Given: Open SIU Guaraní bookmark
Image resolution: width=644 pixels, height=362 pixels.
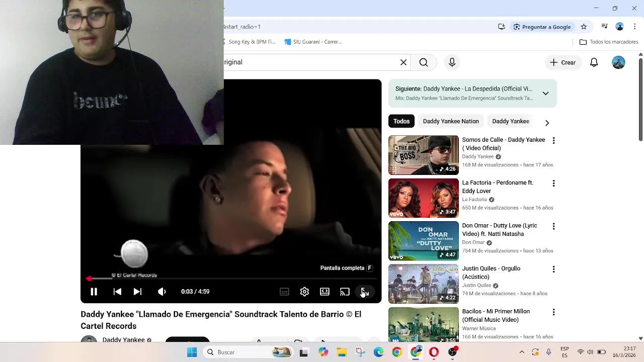Looking at the screenshot, I should tap(313, 42).
